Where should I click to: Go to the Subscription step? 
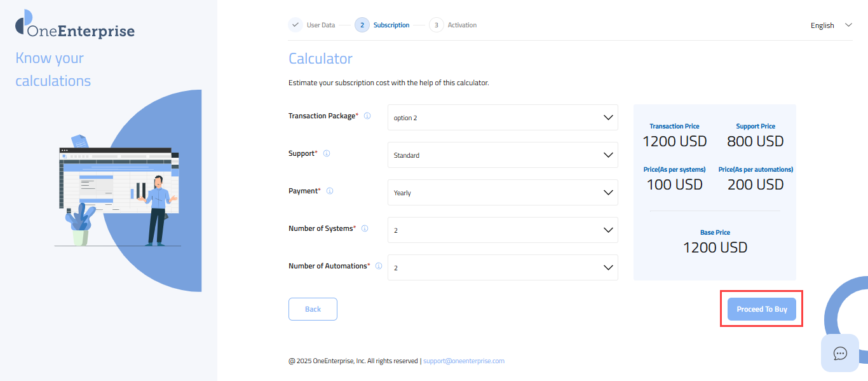[383, 25]
